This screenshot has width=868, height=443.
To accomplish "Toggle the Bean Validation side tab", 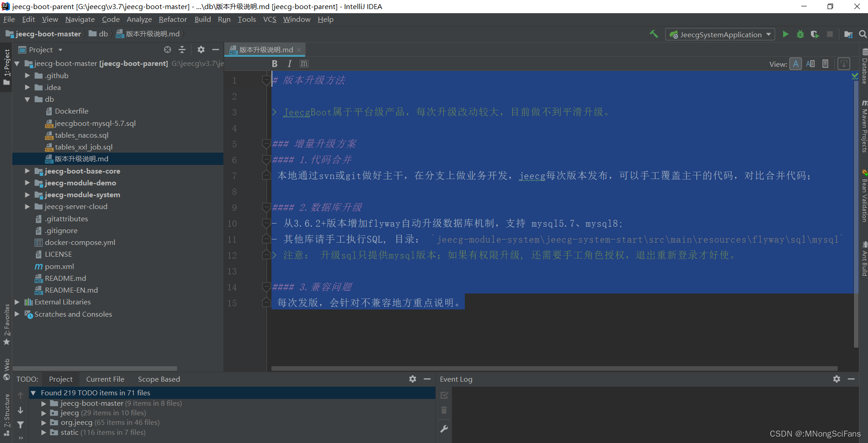I will coord(864,196).
